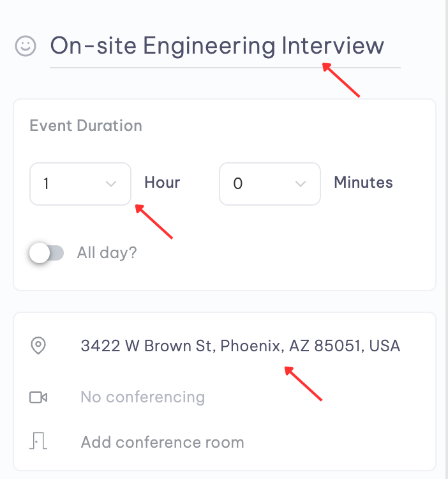Edit the On-site Engineering Interview title
This screenshot has width=448, height=479.
[217, 46]
